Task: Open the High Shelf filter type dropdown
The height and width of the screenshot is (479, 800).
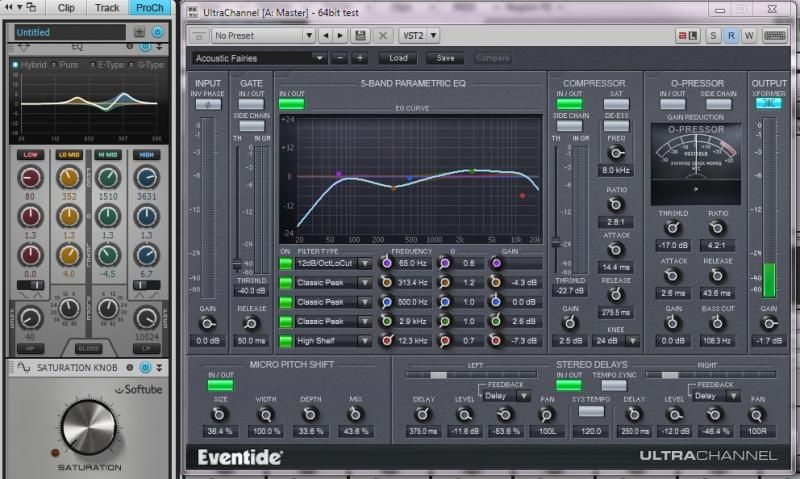Action: pyautogui.click(x=365, y=341)
